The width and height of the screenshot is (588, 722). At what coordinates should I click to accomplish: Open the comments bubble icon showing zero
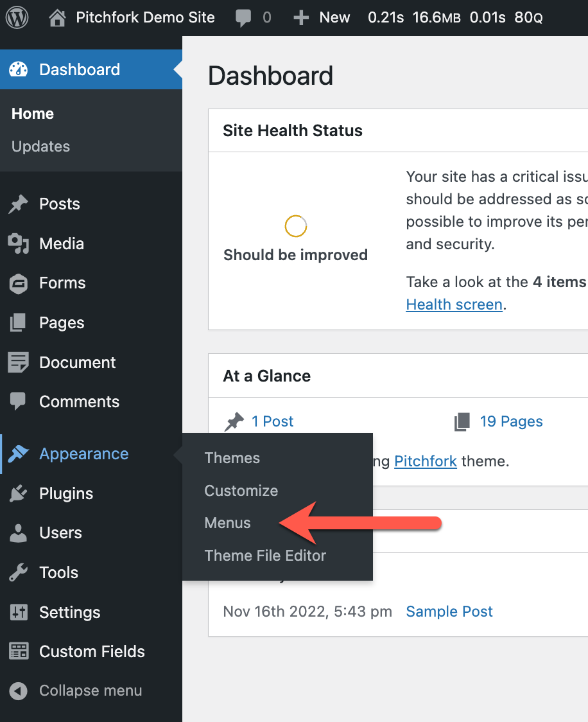tap(243, 17)
